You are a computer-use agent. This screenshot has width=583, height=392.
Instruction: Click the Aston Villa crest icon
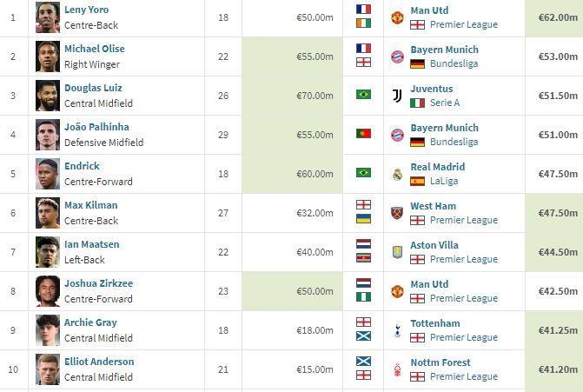coord(397,252)
